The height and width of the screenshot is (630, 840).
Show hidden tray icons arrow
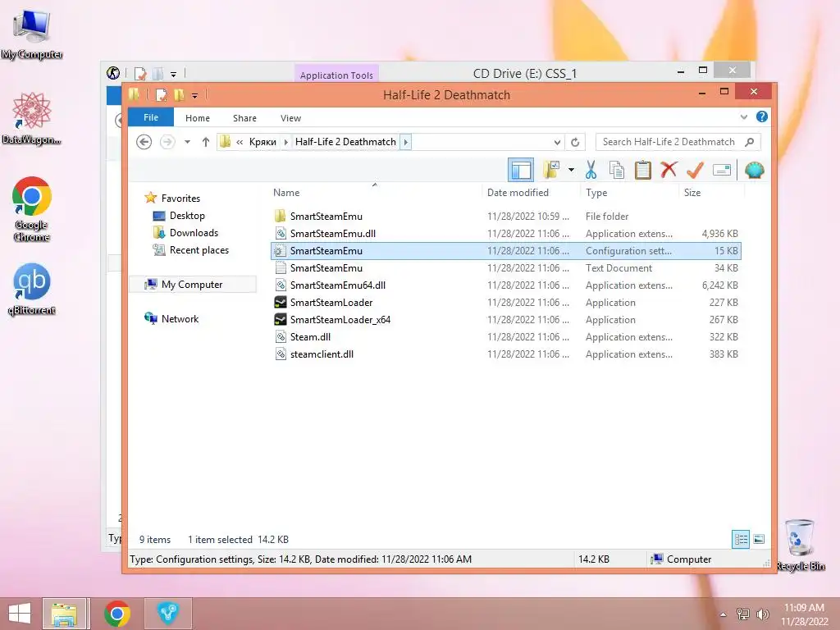tap(724, 614)
